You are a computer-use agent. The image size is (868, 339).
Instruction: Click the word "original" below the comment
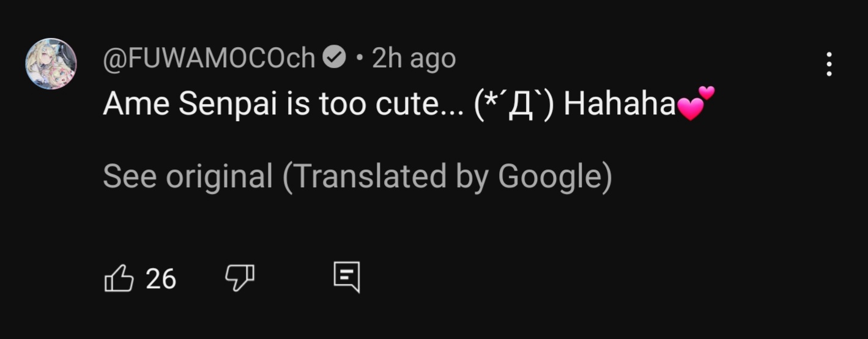coord(219,177)
